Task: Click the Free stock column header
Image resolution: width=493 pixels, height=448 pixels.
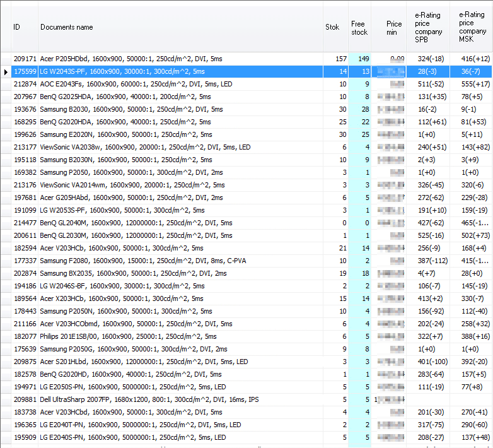Action: pyautogui.click(x=360, y=27)
